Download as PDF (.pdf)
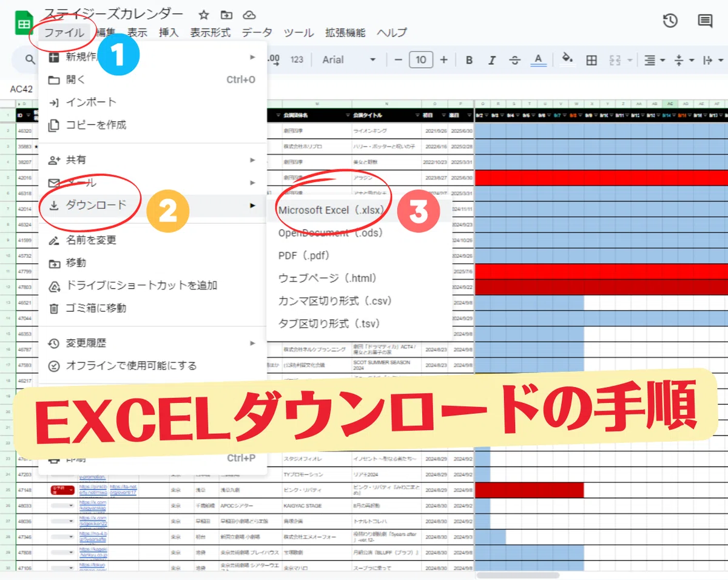Screen dimensions: 728x580 (359, 255)
